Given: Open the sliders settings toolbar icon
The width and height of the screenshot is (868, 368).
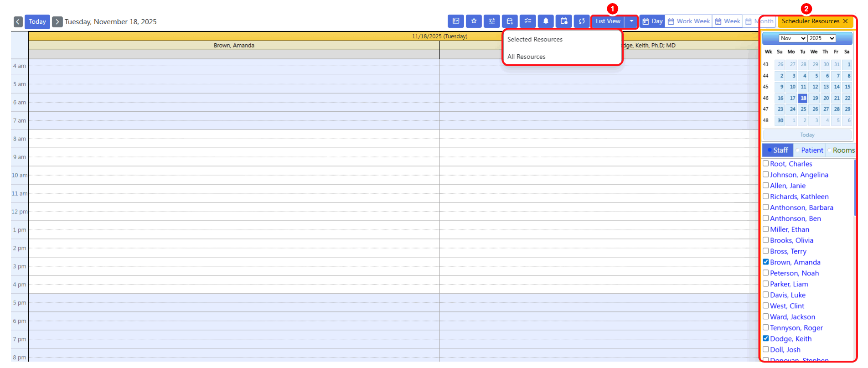Looking at the screenshot, I should (492, 21).
